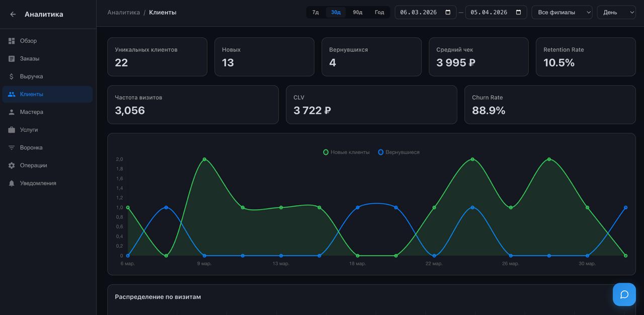Click the Воронка filter icon in sidebar
Screen dimensions: 644x315
[12, 148]
